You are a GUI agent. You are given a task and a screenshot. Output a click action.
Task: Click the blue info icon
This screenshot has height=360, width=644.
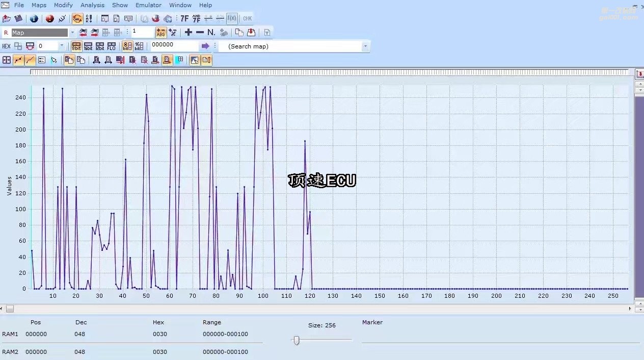pyautogui.click(x=34, y=19)
